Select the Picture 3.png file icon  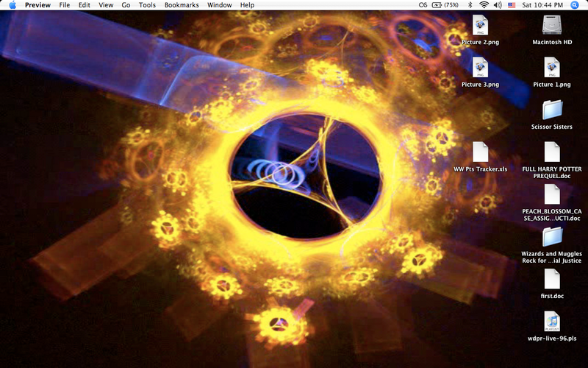481,68
